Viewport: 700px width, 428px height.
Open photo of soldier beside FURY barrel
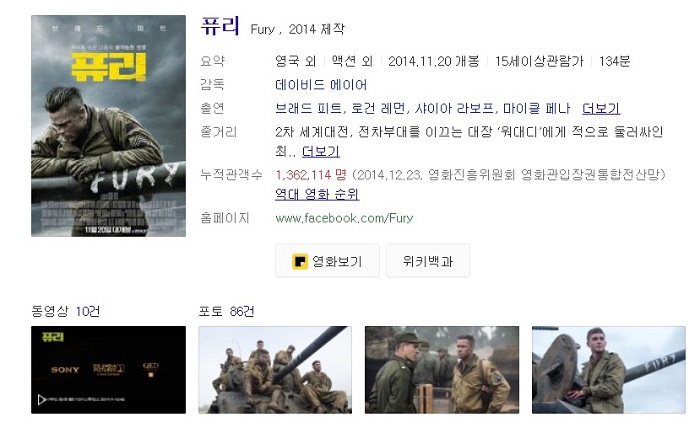pyautogui.click(x=608, y=370)
